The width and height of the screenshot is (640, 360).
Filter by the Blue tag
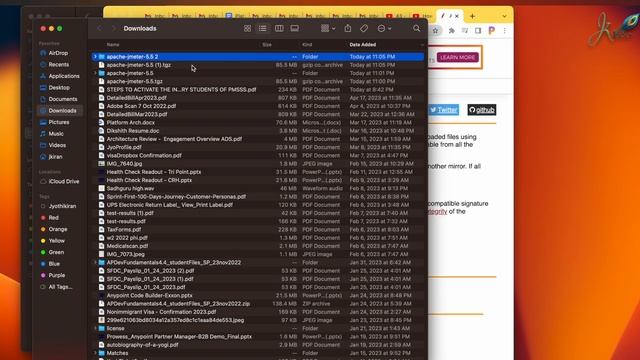pyautogui.click(x=54, y=264)
